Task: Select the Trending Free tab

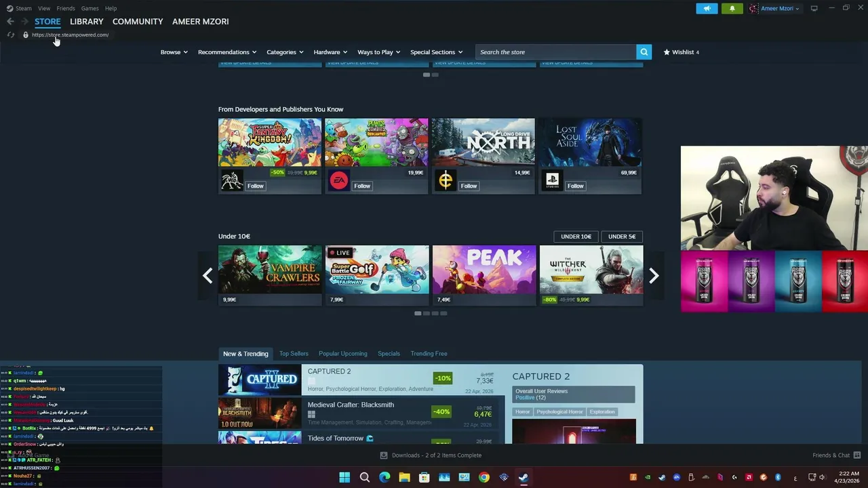Action: 429,354
